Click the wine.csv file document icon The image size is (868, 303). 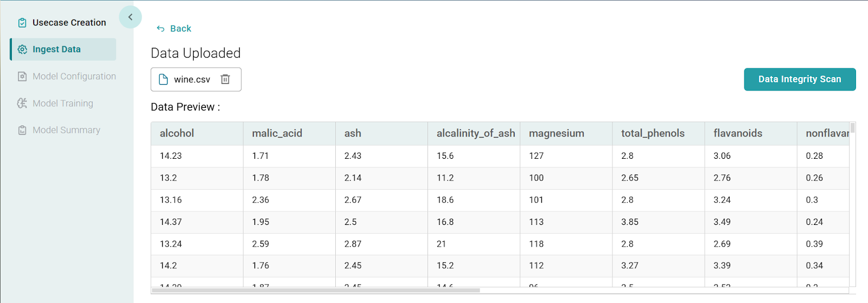click(x=163, y=80)
